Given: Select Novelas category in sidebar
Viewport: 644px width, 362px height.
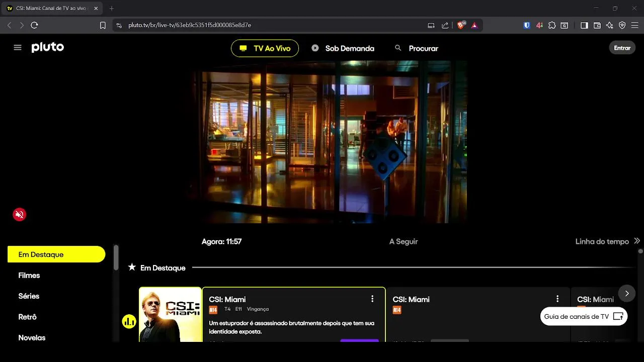Looking at the screenshot, I should 32,338.
